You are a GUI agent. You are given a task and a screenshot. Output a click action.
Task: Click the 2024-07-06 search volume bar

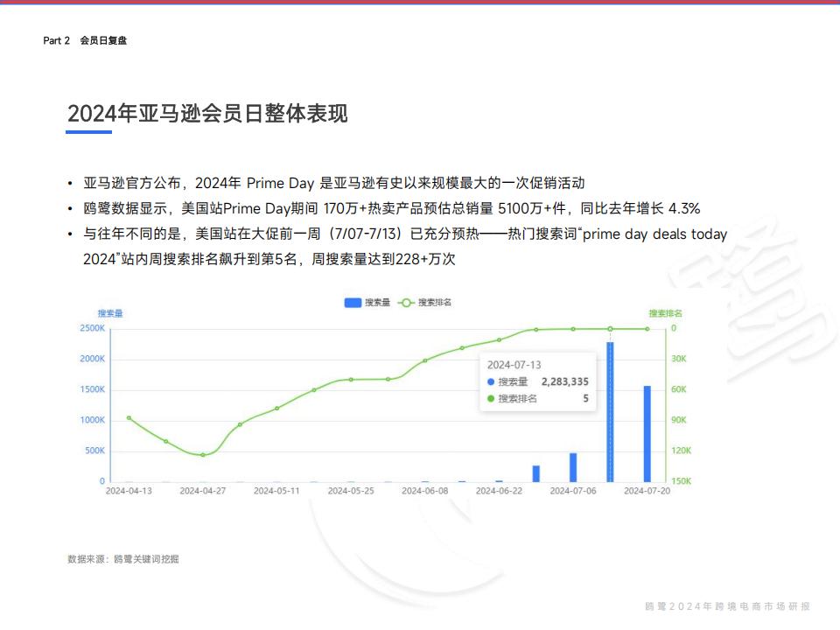pyautogui.click(x=573, y=467)
